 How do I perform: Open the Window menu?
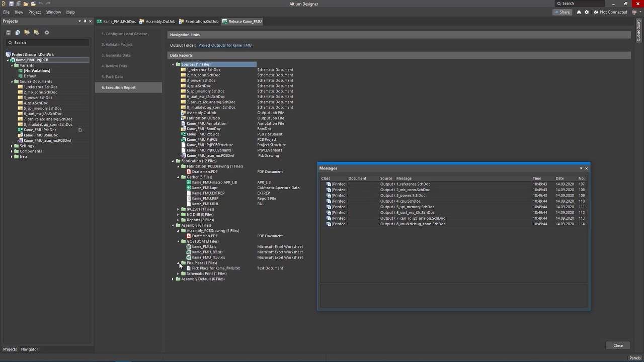[53, 12]
